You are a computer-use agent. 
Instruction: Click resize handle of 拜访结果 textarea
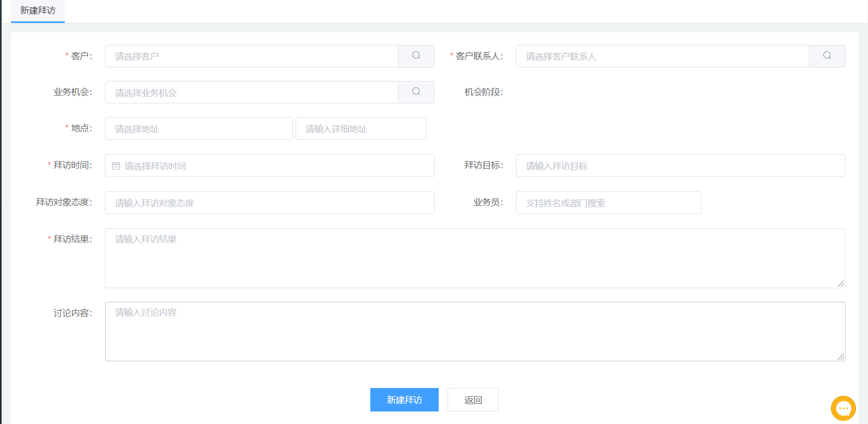pos(840,284)
